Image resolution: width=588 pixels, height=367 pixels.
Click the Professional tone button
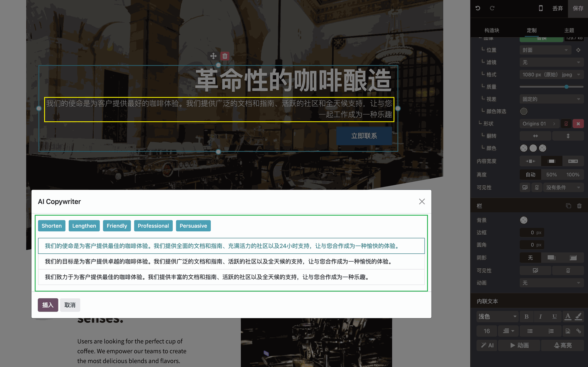click(153, 226)
